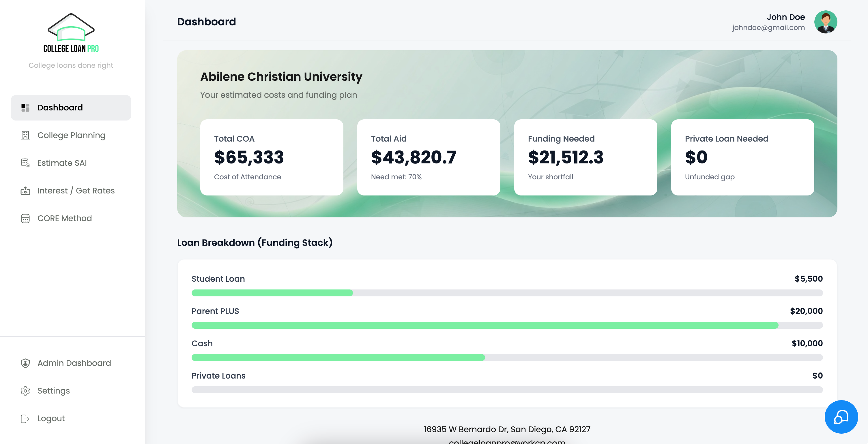The height and width of the screenshot is (444, 868).
Task: Click the Settings gear icon
Action: pos(25,390)
